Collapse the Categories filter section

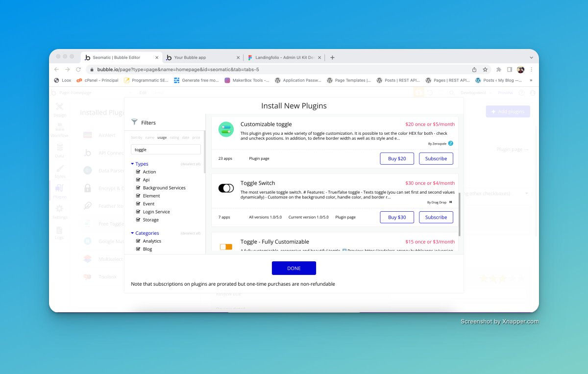click(145, 233)
